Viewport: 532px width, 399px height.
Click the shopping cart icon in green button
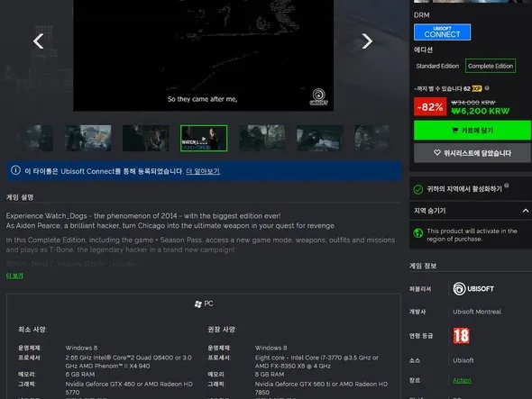pos(454,131)
